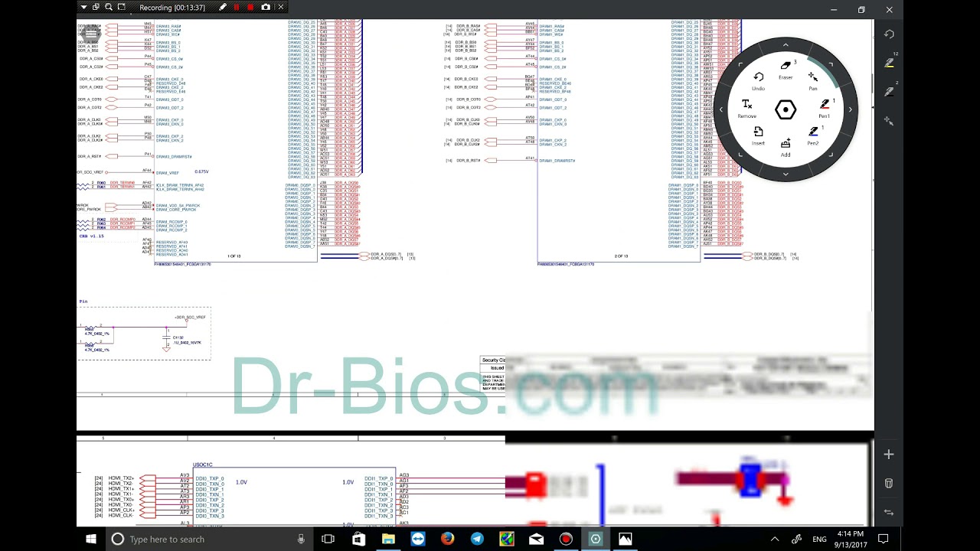
Task: Select the pan tool in the right sidebar
Action: (889, 120)
